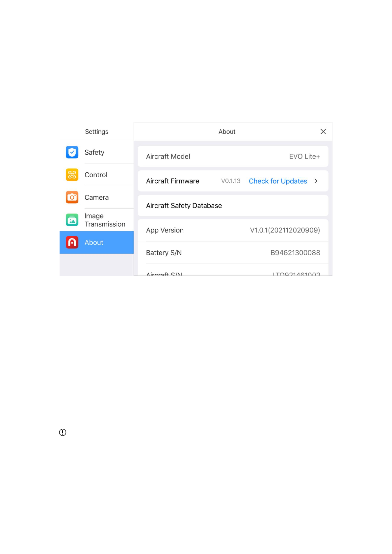
Task: Click the EVO Lite+ model value
Action: point(304,157)
